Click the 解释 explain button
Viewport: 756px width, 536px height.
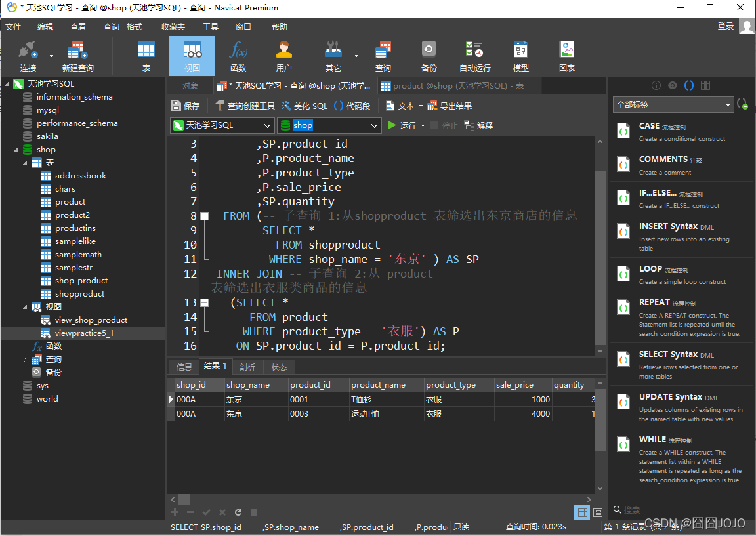(479, 125)
